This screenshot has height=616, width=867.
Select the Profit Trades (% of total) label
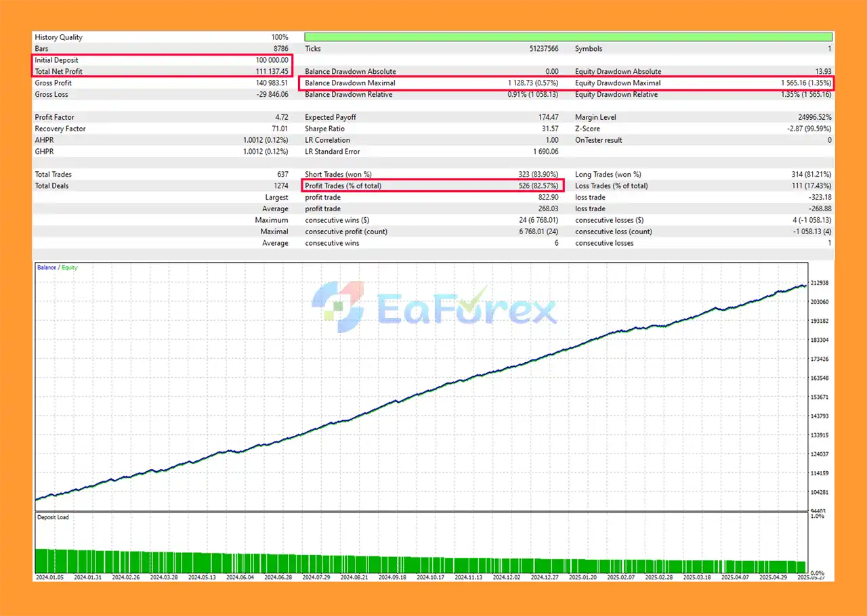tap(343, 186)
